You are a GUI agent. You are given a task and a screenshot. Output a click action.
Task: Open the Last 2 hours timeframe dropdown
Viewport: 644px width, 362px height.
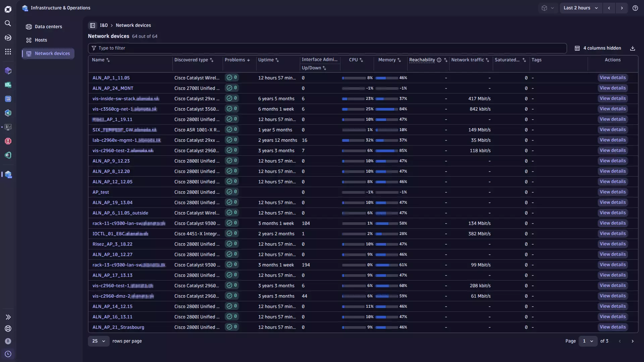pos(581,8)
